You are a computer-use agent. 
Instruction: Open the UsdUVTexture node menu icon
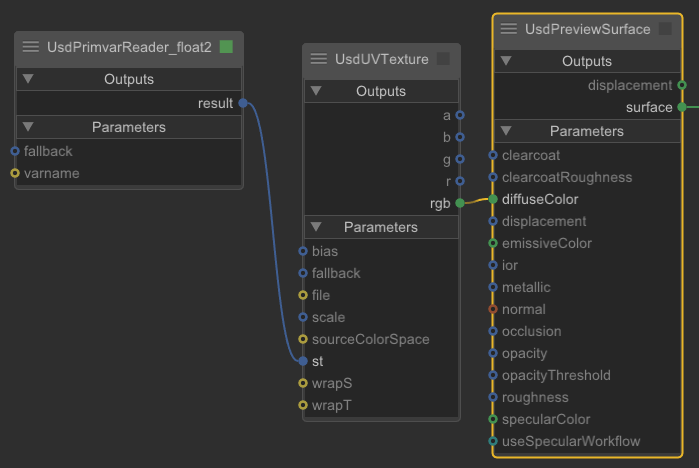tap(319, 59)
